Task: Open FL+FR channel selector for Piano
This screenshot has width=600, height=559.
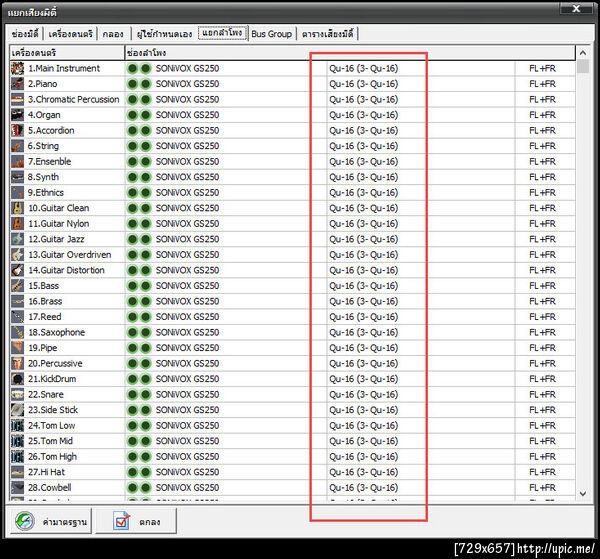Action: (542, 84)
